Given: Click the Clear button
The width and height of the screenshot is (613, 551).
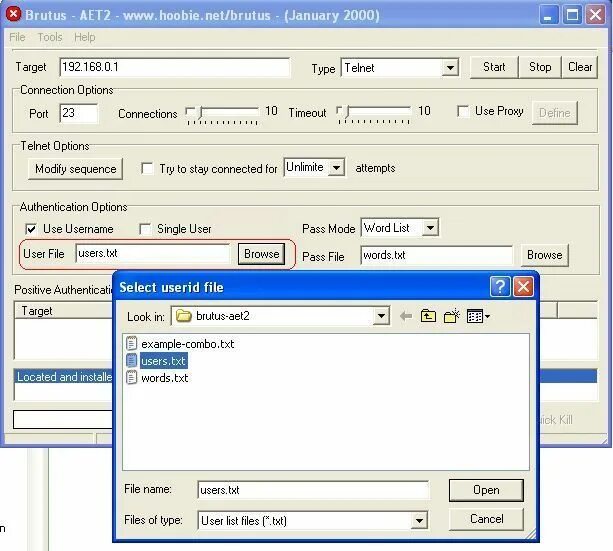Looking at the screenshot, I should [x=580, y=67].
